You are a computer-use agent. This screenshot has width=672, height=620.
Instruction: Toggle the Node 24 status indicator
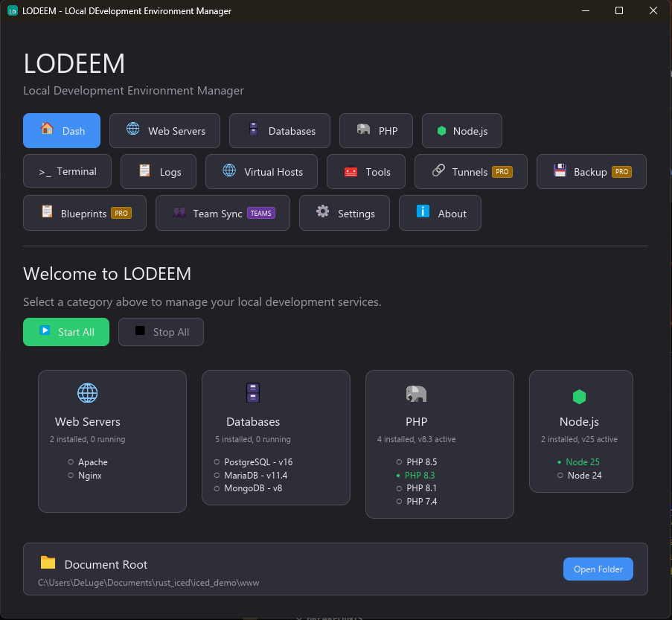click(560, 475)
